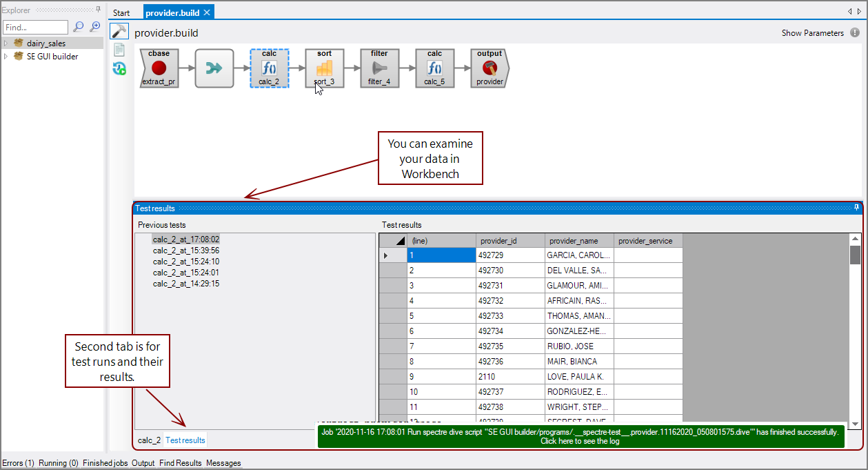This screenshot has height=470, width=868.
Task: Open the calc_2 bottom tab
Action: click(x=149, y=440)
